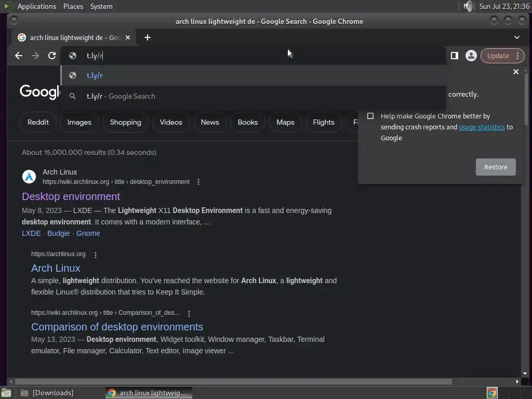
Task: Select the Chrome taskbar window button
Action: [x=149, y=393]
